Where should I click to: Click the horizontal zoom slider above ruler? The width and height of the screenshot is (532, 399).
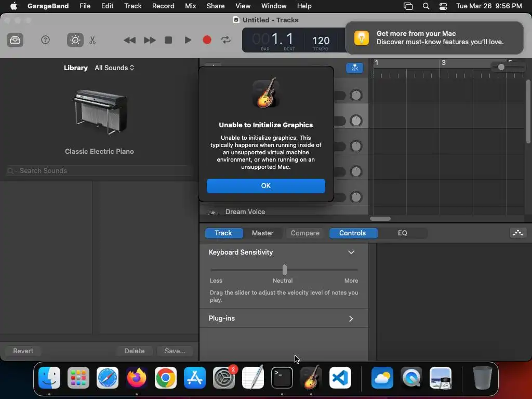508,67
